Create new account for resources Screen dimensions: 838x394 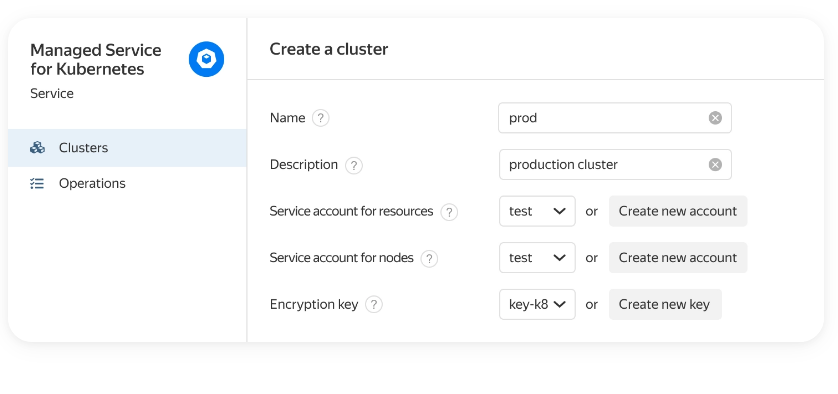(678, 211)
